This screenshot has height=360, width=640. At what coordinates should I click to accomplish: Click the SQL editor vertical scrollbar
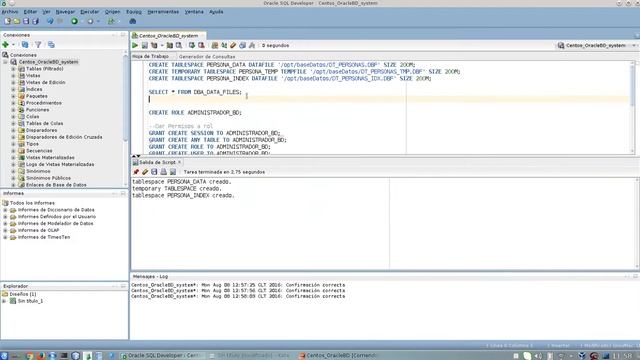click(632, 108)
